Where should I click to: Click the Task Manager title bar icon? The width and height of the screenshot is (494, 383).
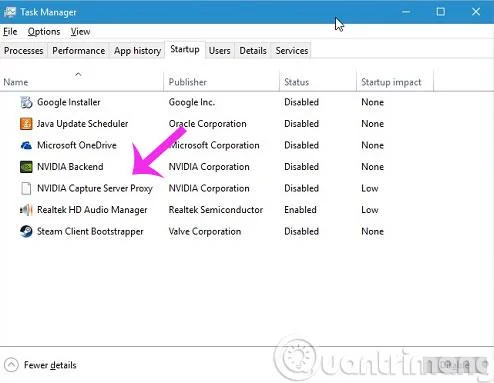[x=9, y=12]
